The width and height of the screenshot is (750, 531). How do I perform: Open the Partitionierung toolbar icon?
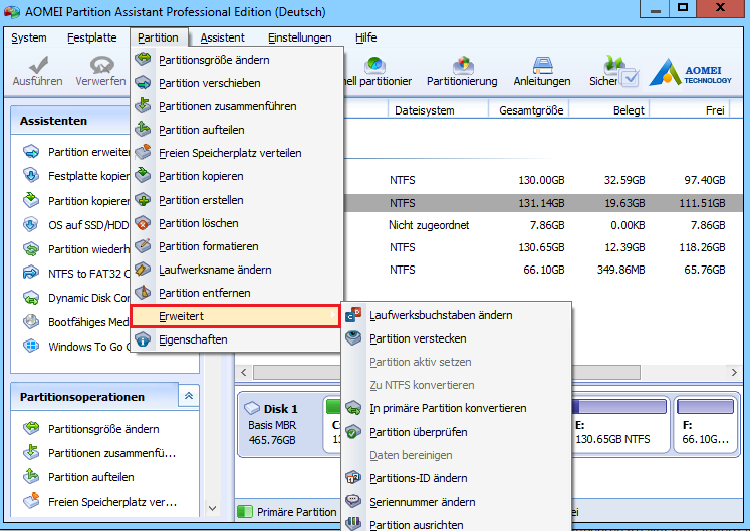pos(463,65)
